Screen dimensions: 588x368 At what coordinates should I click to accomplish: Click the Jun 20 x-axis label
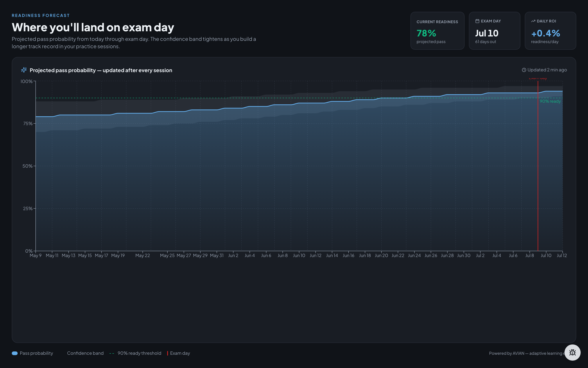tap(381, 256)
